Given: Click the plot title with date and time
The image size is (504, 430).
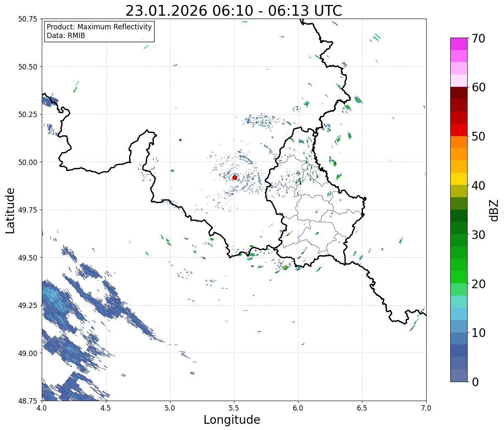Looking at the screenshot, I should tap(234, 10).
